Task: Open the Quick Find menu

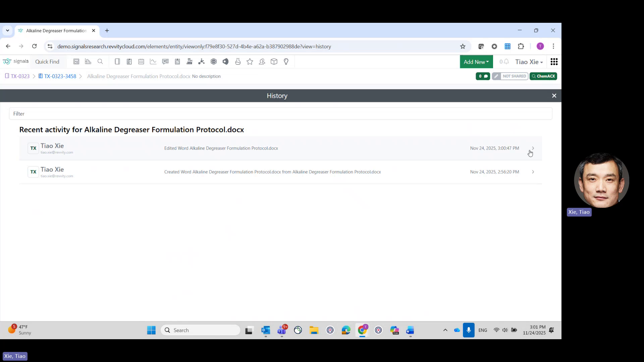Action: point(47,61)
